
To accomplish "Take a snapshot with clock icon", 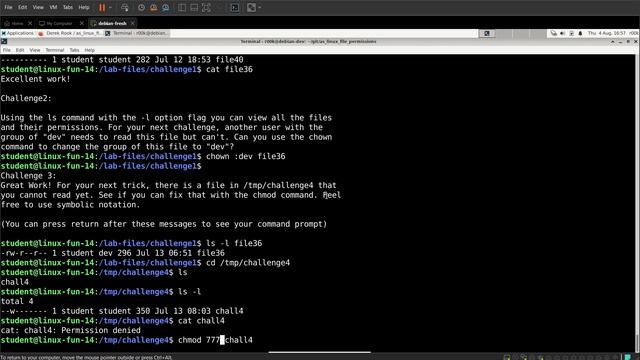I will 141,7.
